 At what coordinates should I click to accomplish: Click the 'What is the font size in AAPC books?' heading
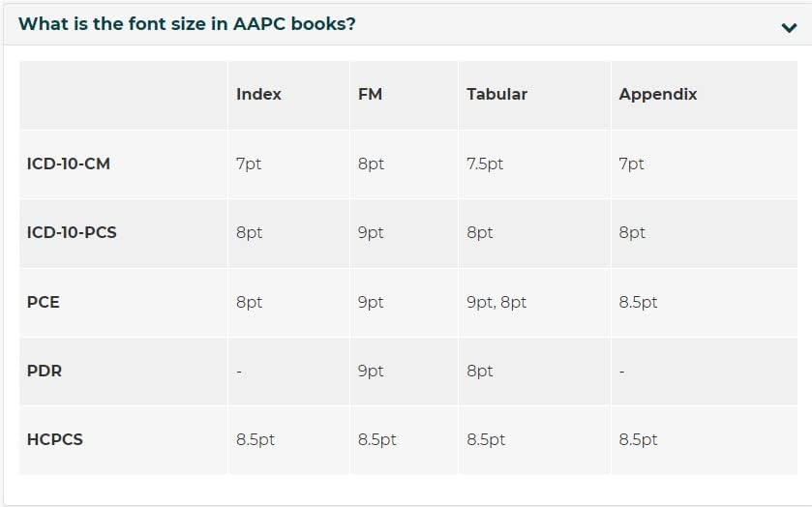[187, 24]
